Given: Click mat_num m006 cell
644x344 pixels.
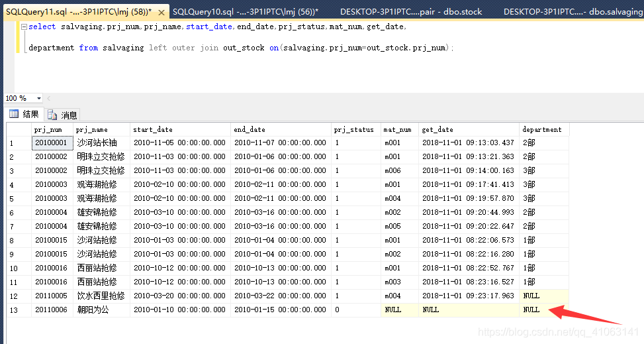Looking at the screenshot, I should pos(400,171).
